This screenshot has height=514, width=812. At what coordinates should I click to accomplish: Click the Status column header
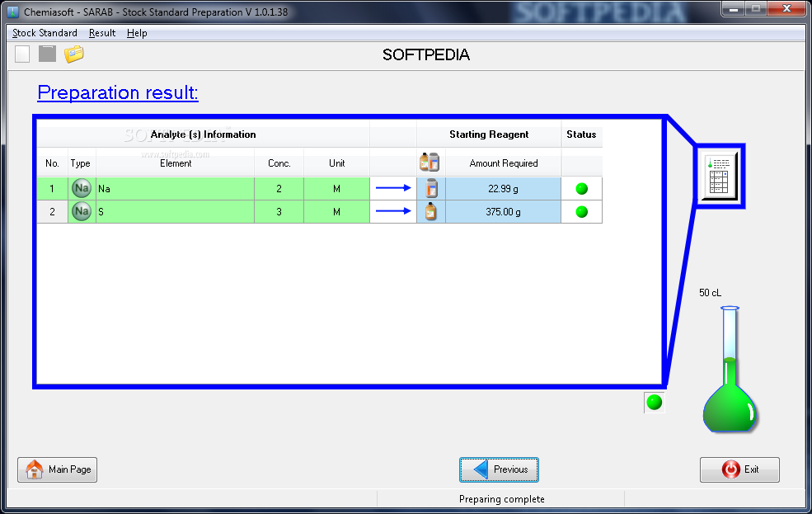point(581,134)
